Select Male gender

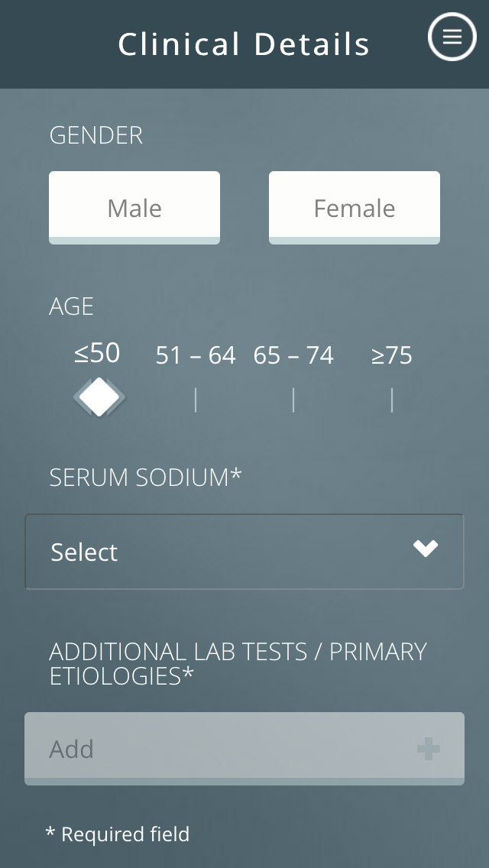pos(134,208)
